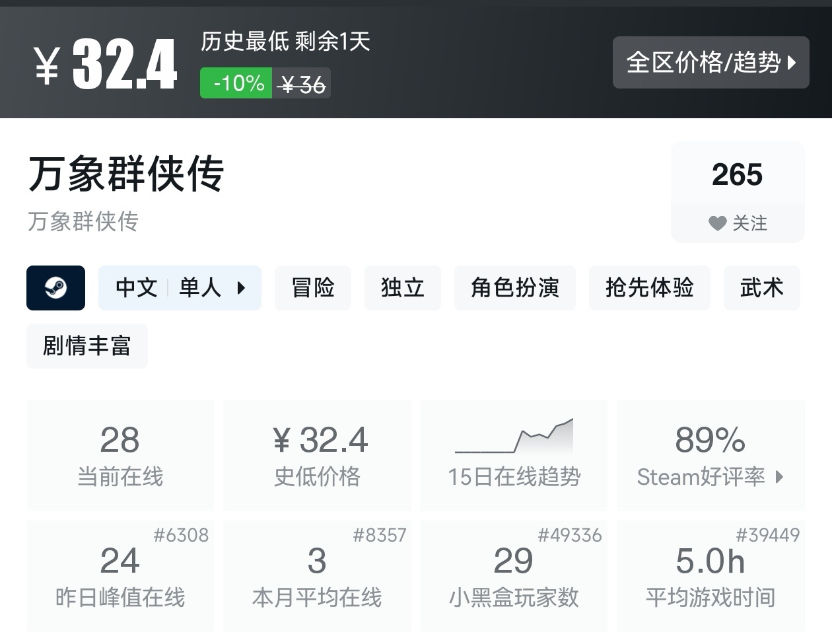This screenshot has height=644, width=832.
Task: Click the -10% discount badge
Action: click(236, 84)
